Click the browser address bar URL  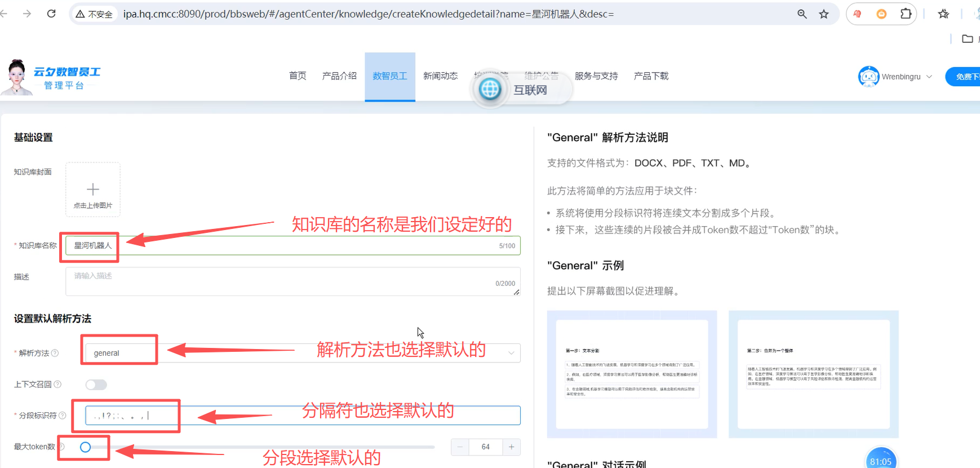(369, 14)
